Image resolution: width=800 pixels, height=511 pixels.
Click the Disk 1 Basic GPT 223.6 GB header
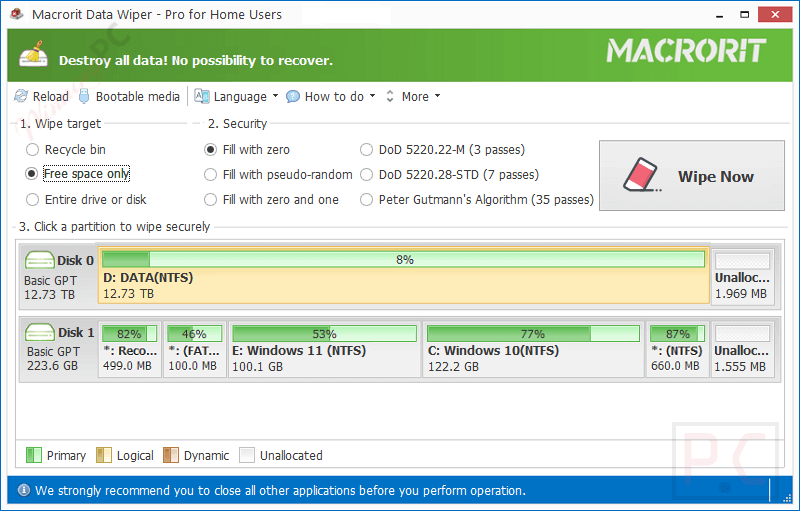pos(58,349)
